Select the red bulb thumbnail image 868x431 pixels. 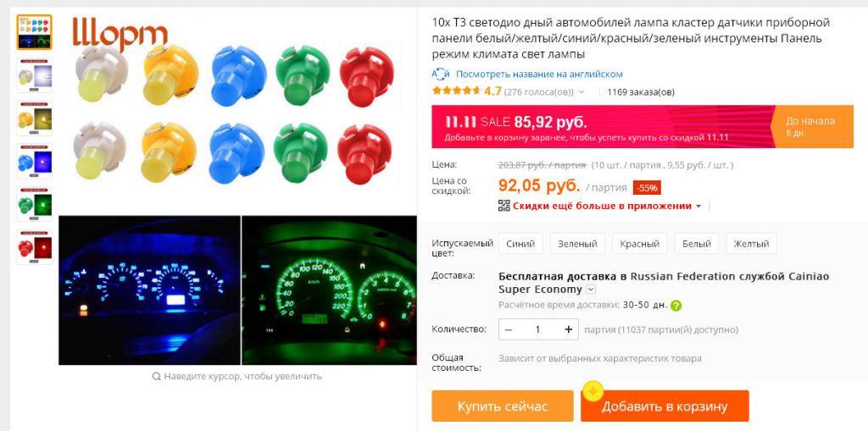click(34, 246)
